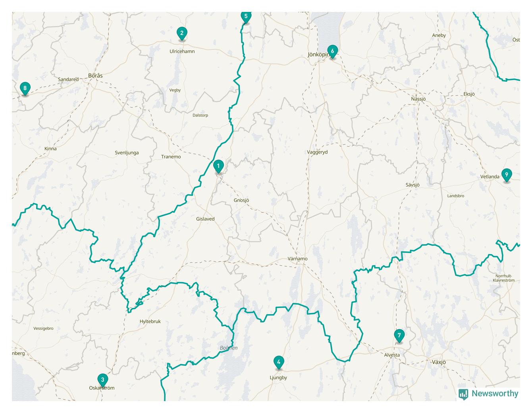This screenshot has height=413, width=532.
Task: Click map marker number 1 near Gislaved
Action: coord(218,166)
